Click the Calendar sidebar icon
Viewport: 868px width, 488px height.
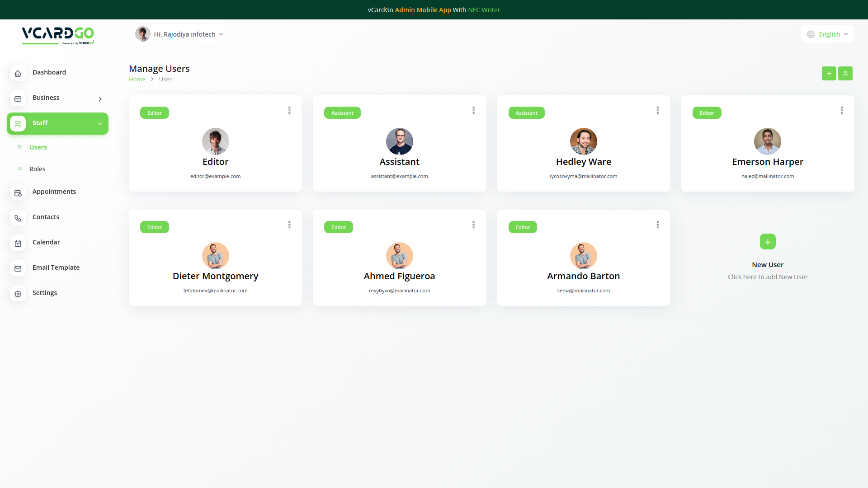tap(18, 243)
